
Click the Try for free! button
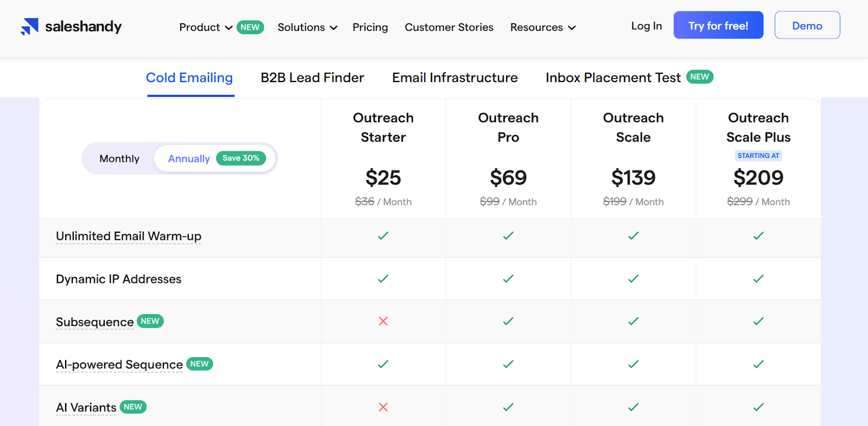(x=718, y=25)
